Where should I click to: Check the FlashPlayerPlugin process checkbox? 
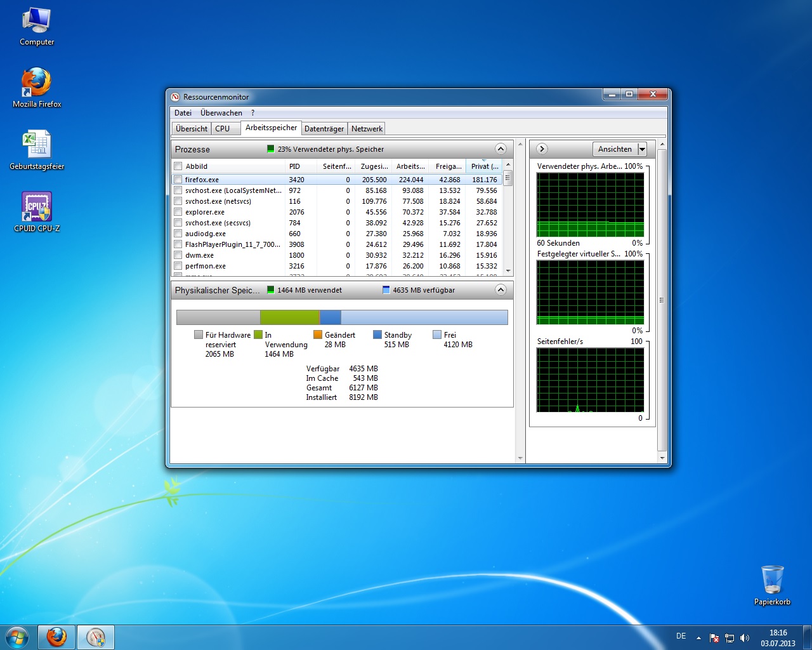click(178, 244)
